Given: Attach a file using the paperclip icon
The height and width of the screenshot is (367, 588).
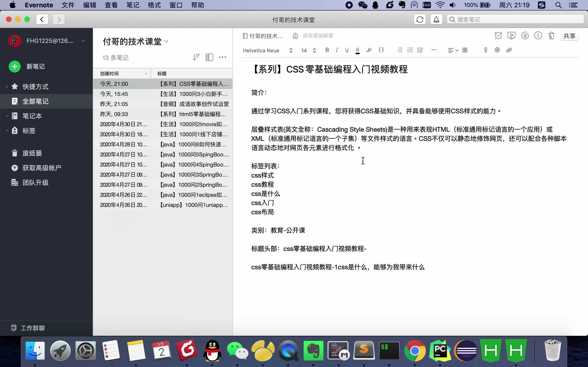Looking at the screenshot, I should click(509, 50).
